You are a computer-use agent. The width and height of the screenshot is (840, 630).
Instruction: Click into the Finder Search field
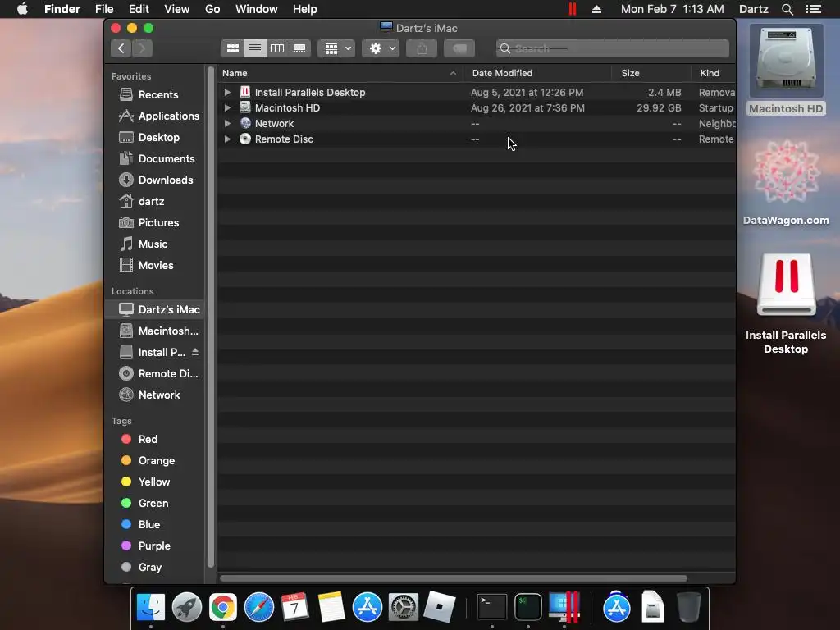tap(612, 48)
